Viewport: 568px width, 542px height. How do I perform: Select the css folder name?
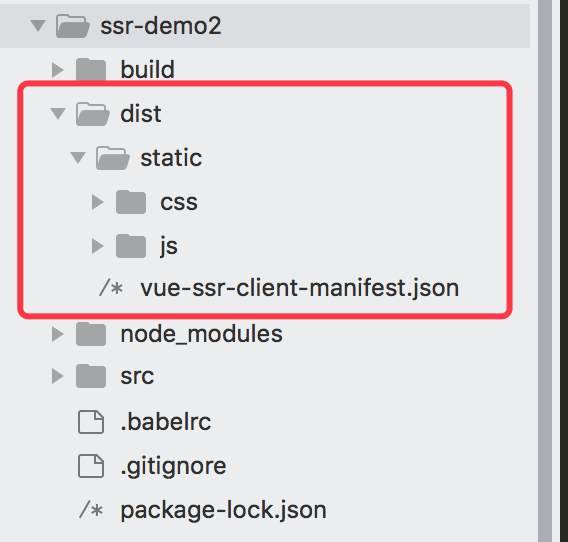(x=179, y=202)
